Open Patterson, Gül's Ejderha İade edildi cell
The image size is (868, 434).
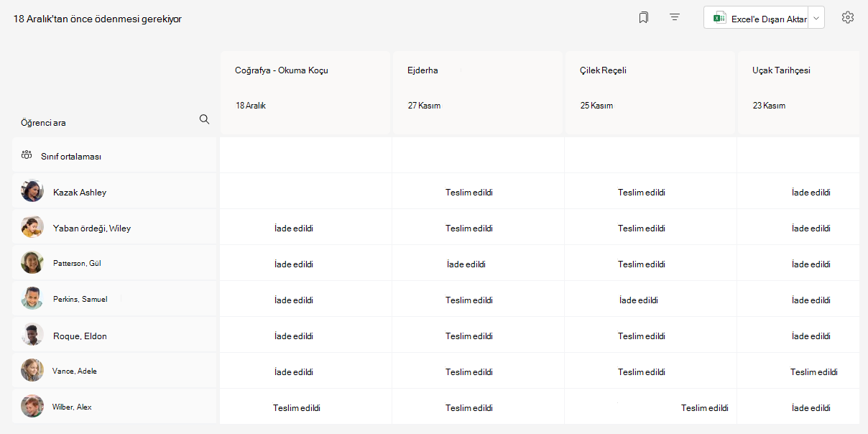pyautogui.click(x=478, y=263)
